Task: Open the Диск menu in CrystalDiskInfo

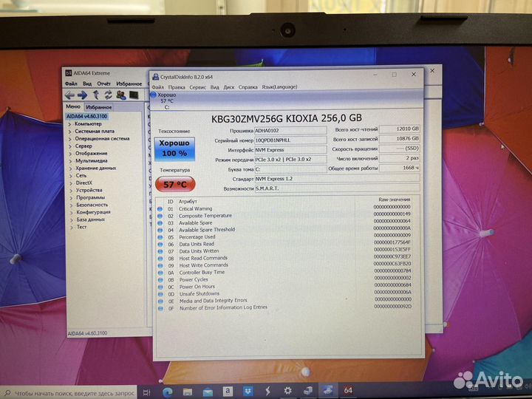Action: point(229,87)
